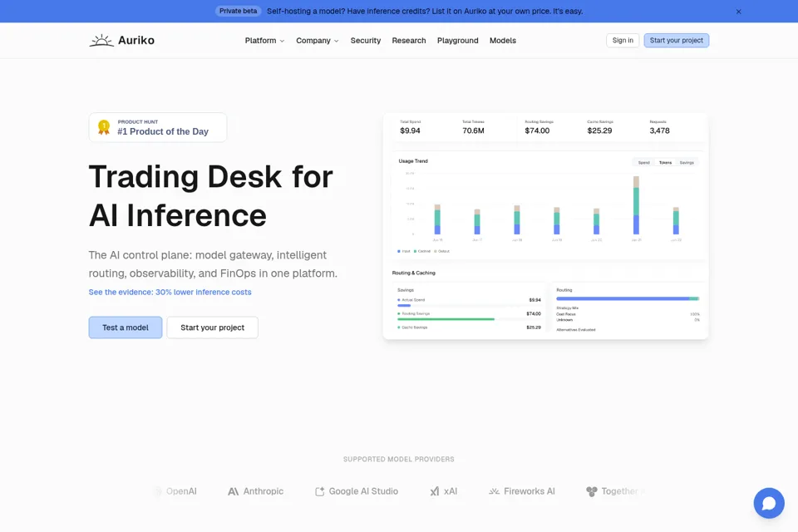Click the tallest bar in Usage Trend chart
Viewport: 798px width, 532px height.
[636, 205]
